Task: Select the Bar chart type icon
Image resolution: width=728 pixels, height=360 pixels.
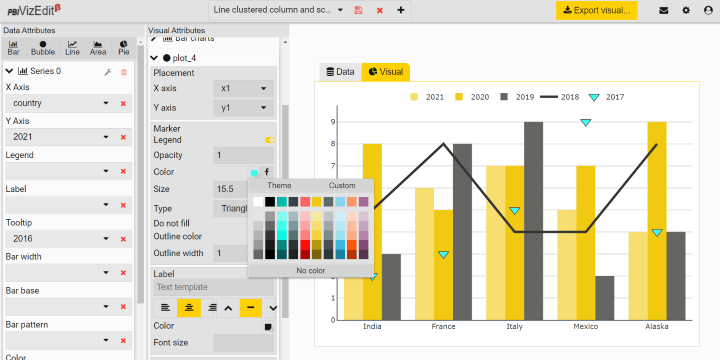Action: click(14, 48)
